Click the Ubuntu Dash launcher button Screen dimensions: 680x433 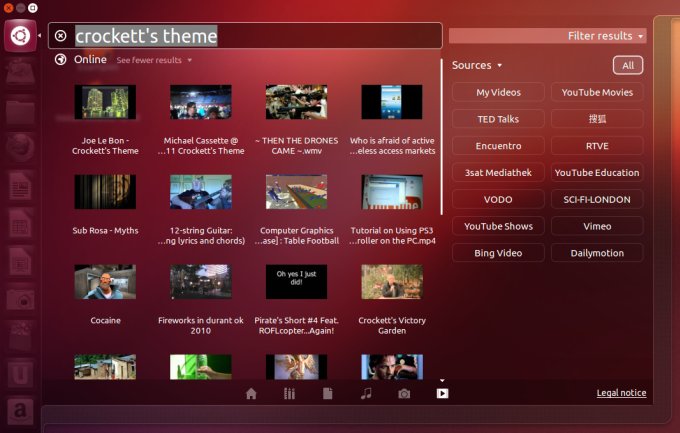coord(19,36)
